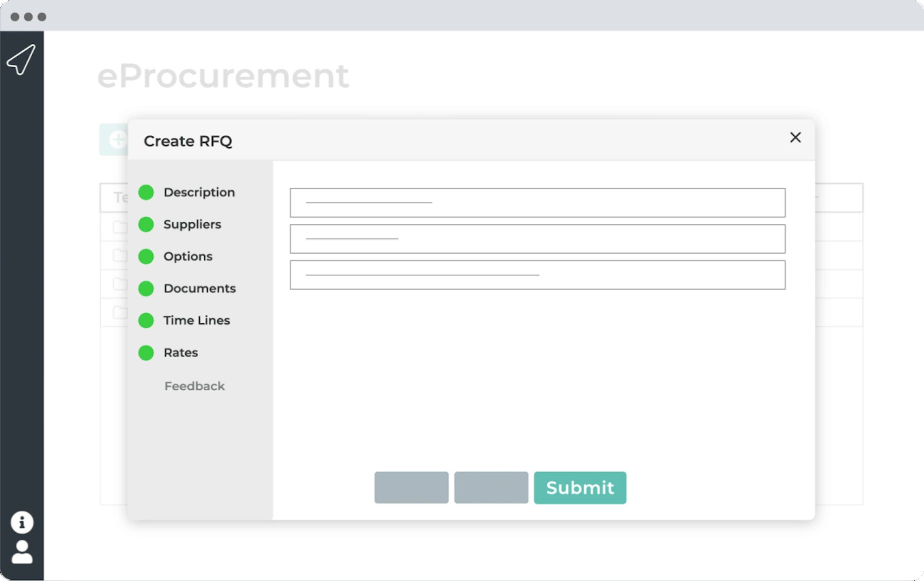Viewport: 924px width, 581px height.
Task: Close the Create RFQ dialog
Action: [x=795, y=137]
